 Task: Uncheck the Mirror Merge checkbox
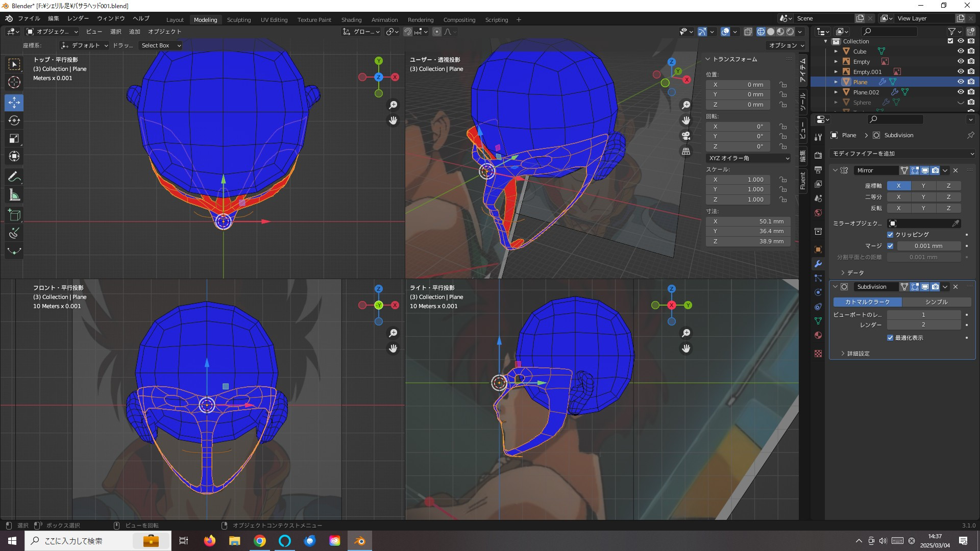tap(890, 246)
